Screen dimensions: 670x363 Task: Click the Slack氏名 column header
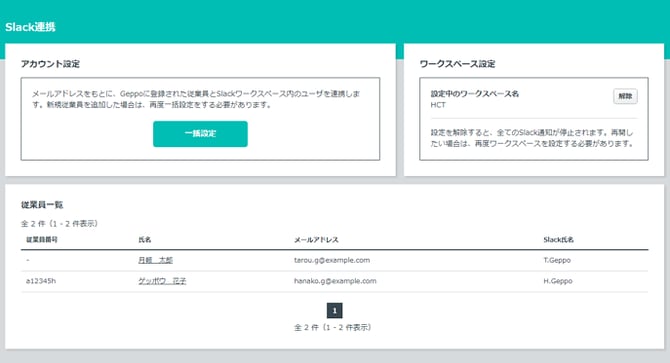point(558,240)
